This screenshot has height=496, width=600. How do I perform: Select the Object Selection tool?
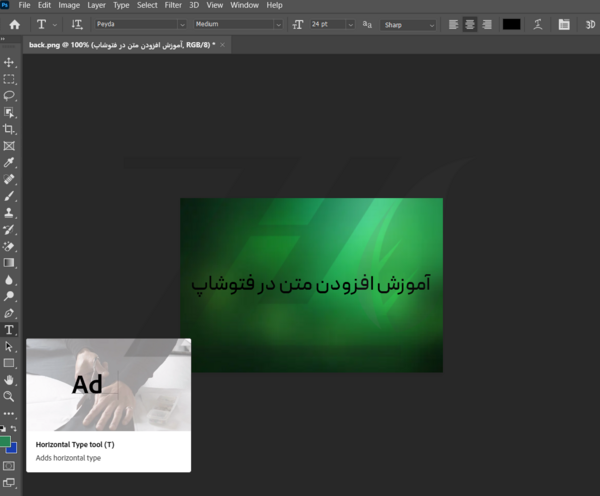(x=9, y=113)
